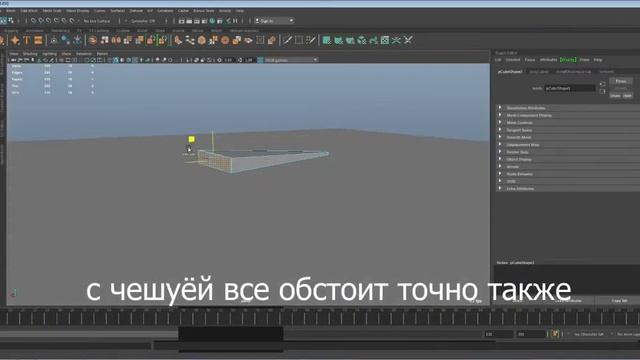This screenshot has height=360, width=640.
Task: Select the Multi-Cut knife tool icon
Action: click(x=287, y=40)
